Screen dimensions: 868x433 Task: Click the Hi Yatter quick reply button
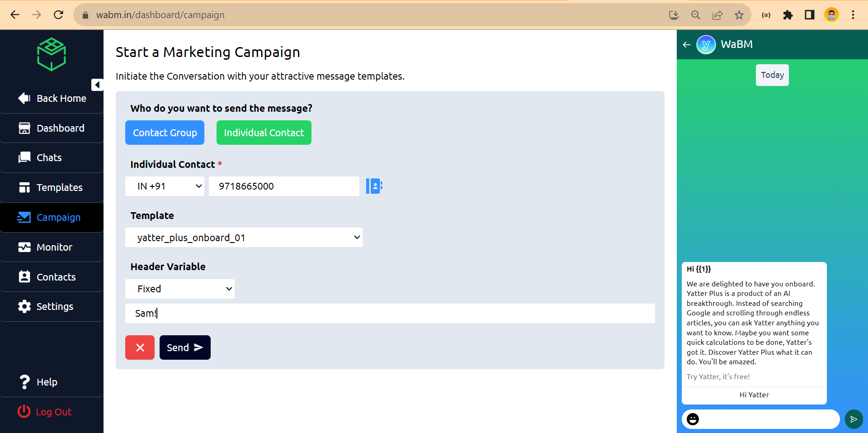click(x=754, y=395)
